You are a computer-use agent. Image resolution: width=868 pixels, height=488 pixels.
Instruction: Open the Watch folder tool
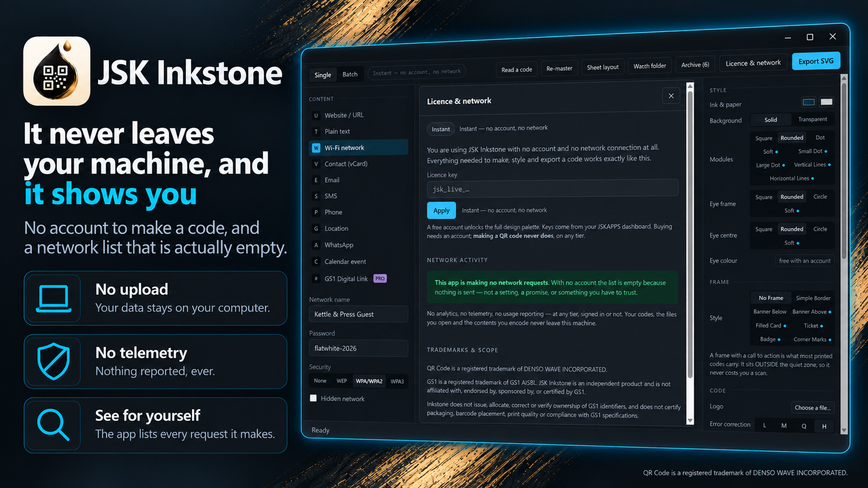pos(650,66)
